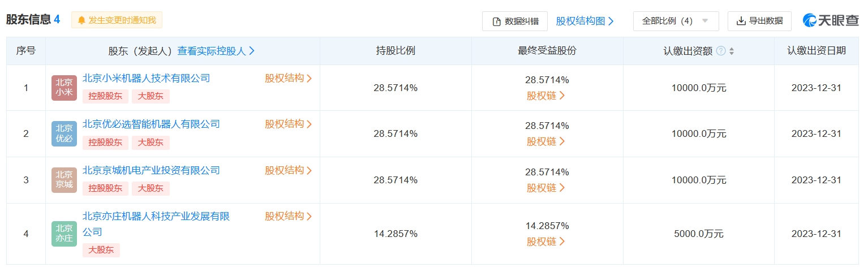Open 北京小米机器人技术有限公司 company link

[147, 78]
